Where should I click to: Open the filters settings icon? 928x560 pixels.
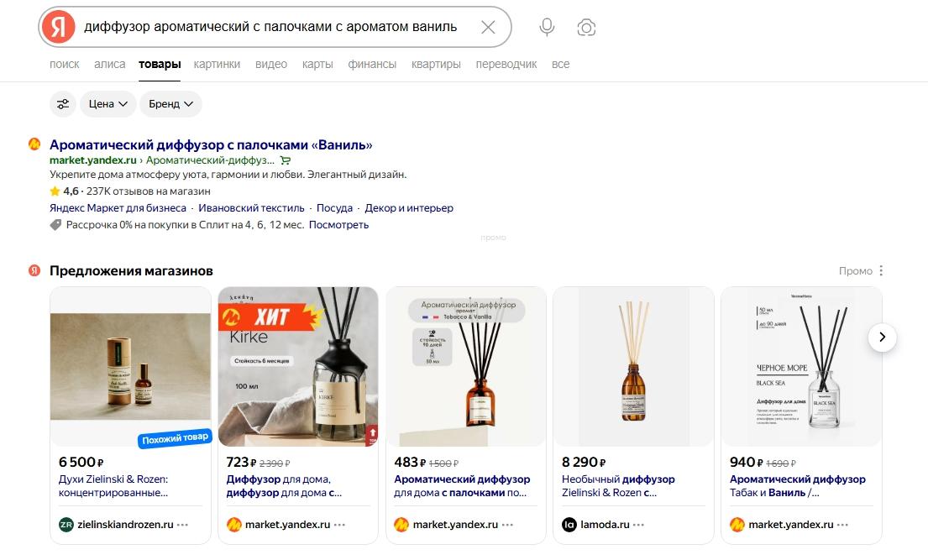pyautogui.click(x=62, y=104)
